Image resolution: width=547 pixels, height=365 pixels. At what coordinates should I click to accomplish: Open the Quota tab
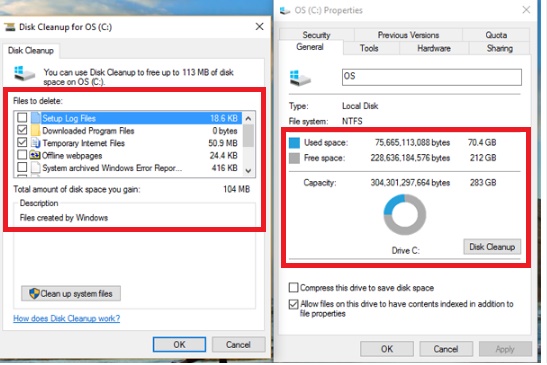pyautogui.click(x=496, y=35)
